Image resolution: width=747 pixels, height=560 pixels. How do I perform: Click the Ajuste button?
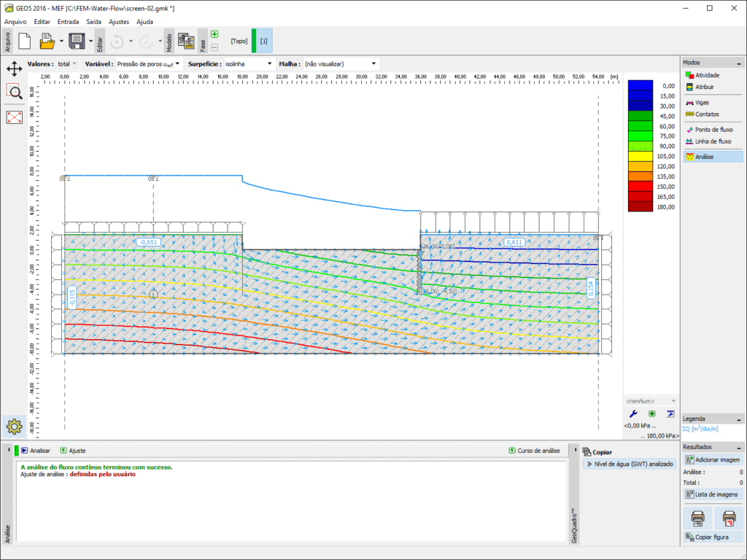click(x=73, y=451)
